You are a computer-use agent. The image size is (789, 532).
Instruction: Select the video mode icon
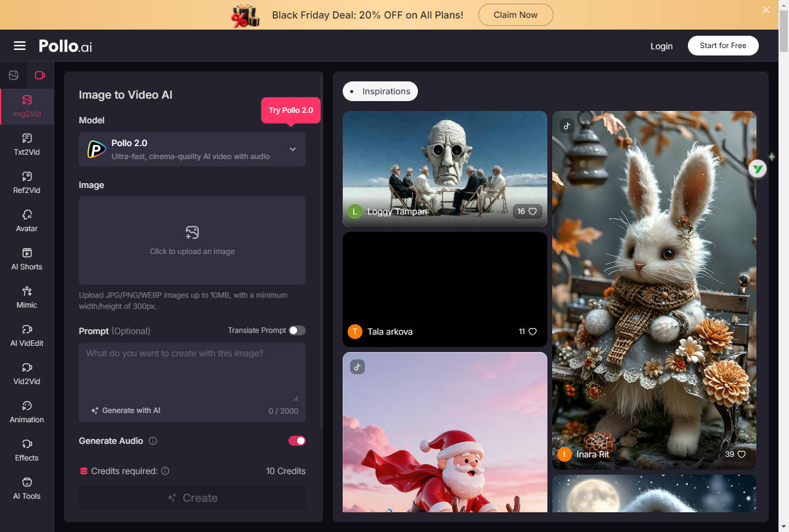tap(40, 75)
